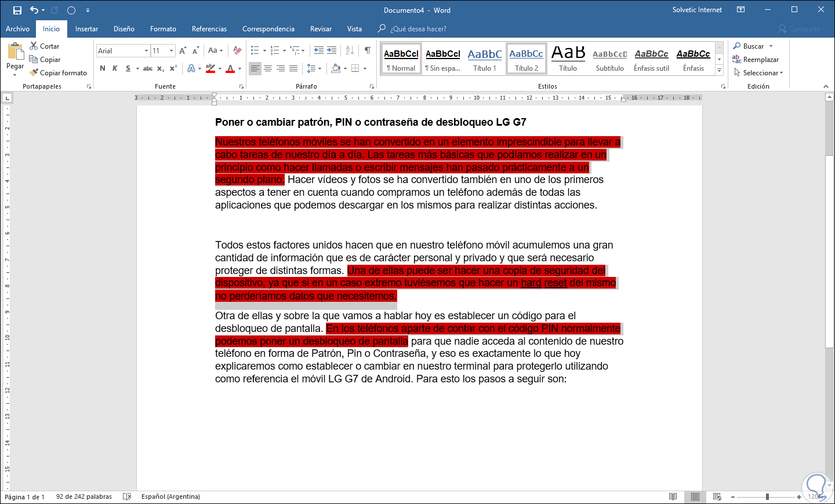This screenshot has height=504, width=835.
Task: Zoom in with the plus button
Action: click(799, 497)
